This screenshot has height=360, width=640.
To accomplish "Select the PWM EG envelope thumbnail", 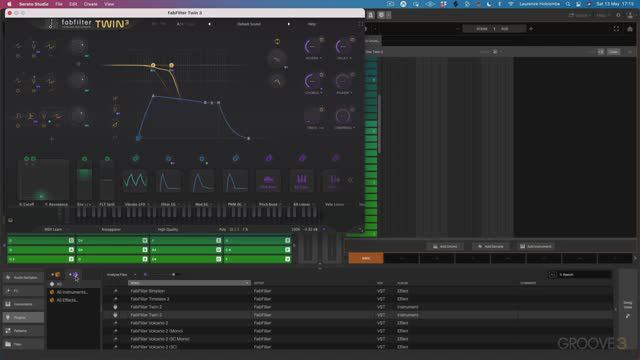I will pos(236,180).
